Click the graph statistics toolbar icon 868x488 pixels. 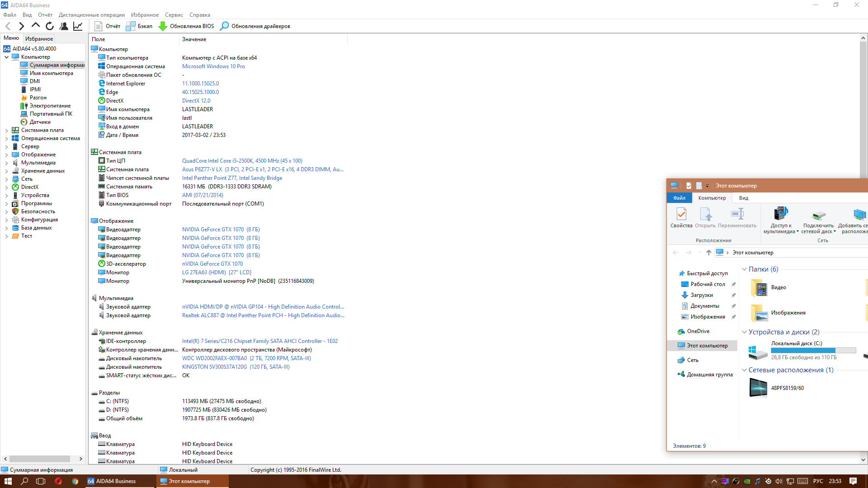[x=78, y=26]
